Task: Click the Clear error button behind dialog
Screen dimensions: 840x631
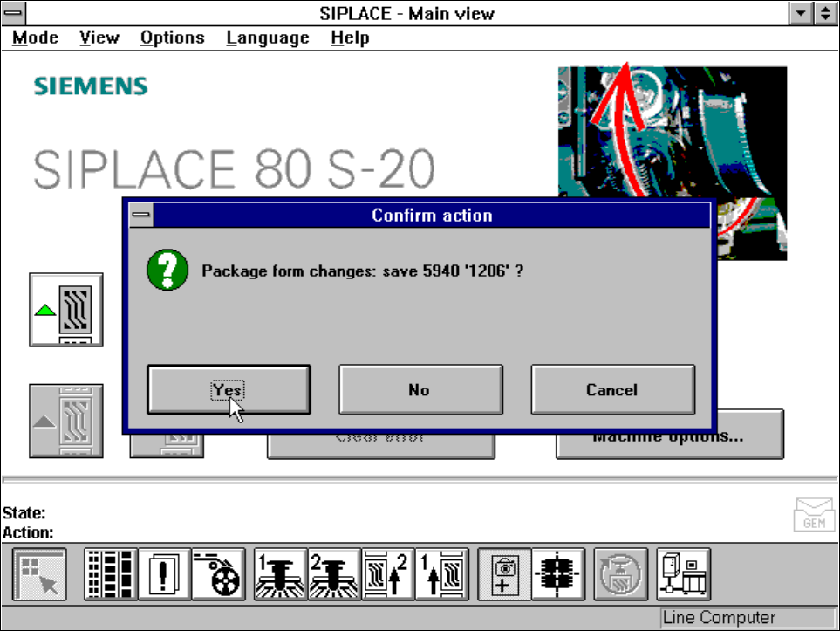Action: (x=381, y=445)
